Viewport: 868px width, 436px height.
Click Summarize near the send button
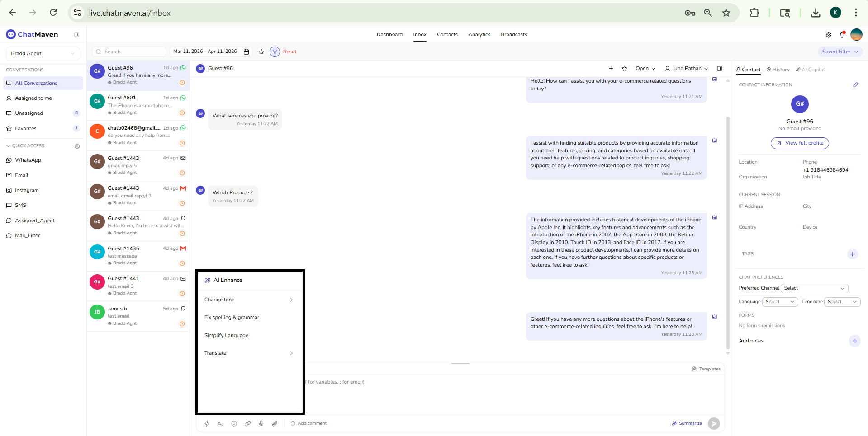(x=687, y=423)
